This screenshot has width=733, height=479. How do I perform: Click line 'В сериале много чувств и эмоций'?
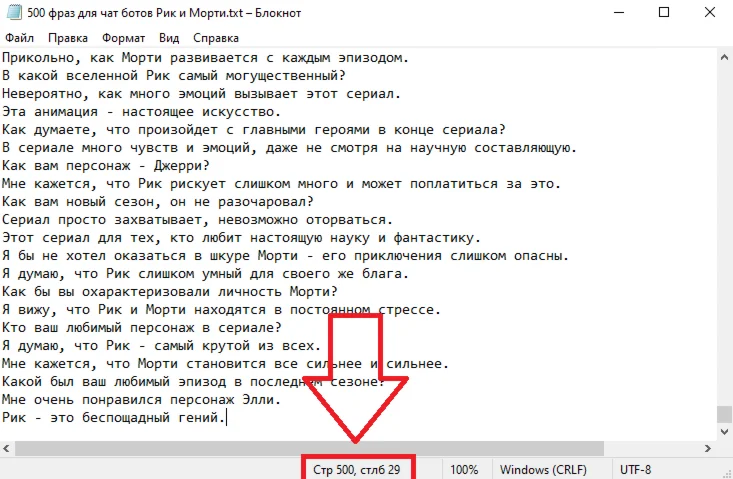point(289,148)
